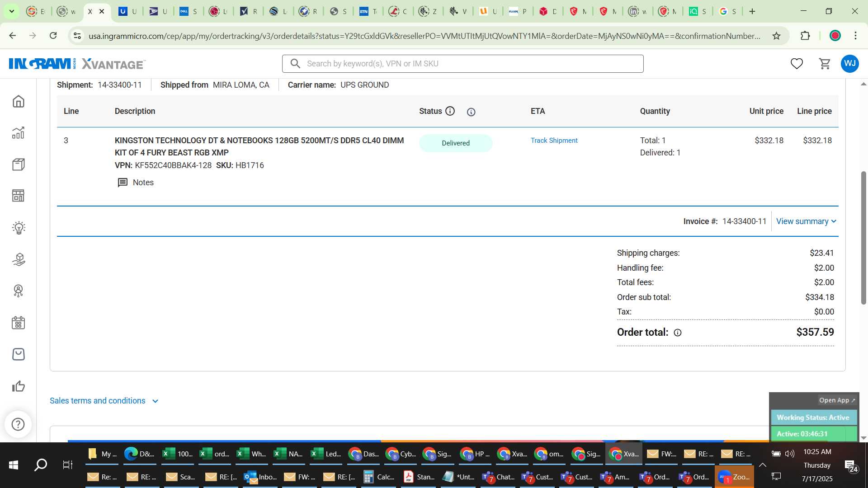Click Working Status: Active indicator
The image size is (868, 488).
point(813,418)
